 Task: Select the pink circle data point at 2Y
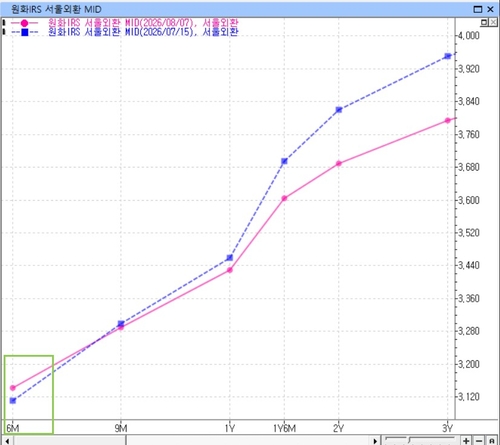(339, 163)
